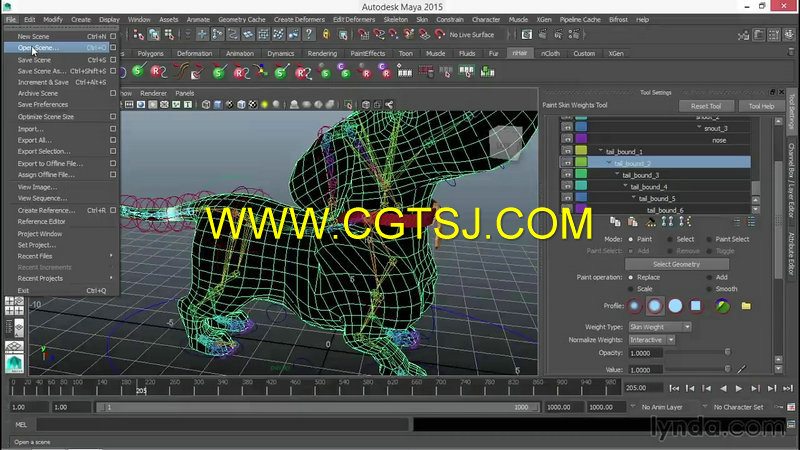Click the value color picker eyedropper icon
The width and height of the screenshot is (800, 450).
(741, 369)
